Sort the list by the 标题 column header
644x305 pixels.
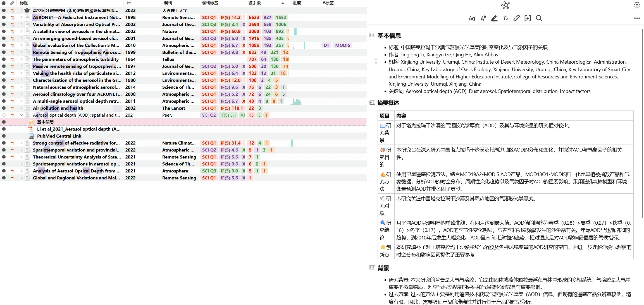coord(24,3)
